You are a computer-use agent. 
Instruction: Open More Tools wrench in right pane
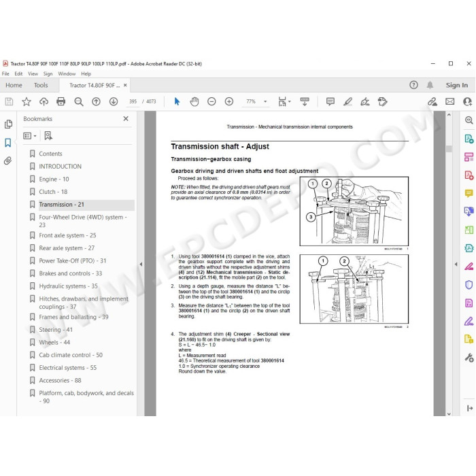[x=469, y=358]
